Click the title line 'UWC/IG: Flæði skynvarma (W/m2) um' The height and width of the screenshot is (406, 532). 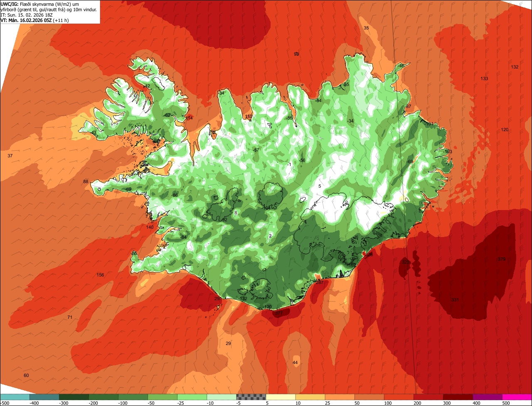click(x=40, y=4)
